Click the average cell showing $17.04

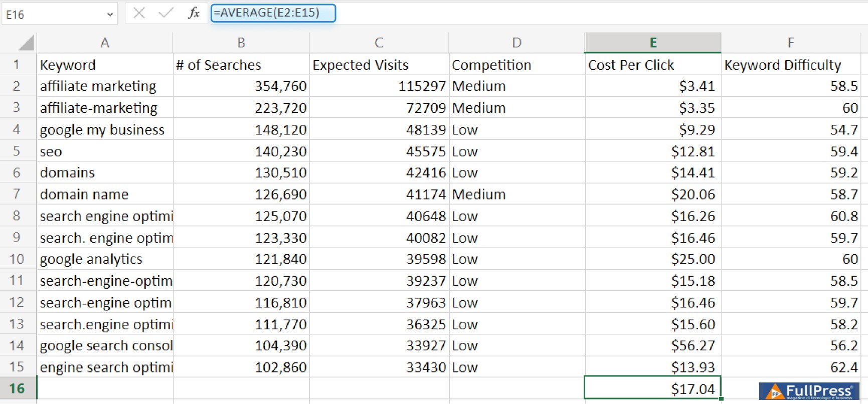click(x=653, y=388)
